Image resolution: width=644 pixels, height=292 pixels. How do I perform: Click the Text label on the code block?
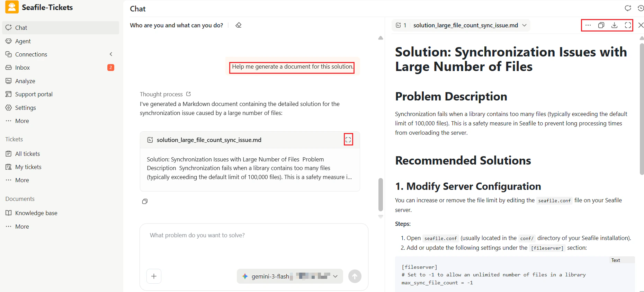[x=616, y=260]
